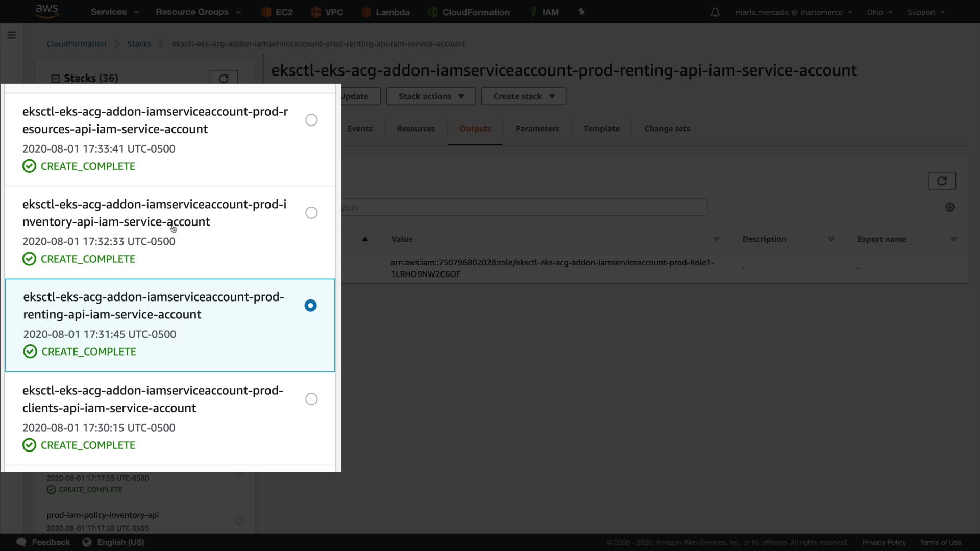Open the hamburger navigation menu
Viewport: 980px width, 551px height.
pyautogui.click(x=12, y=35)
